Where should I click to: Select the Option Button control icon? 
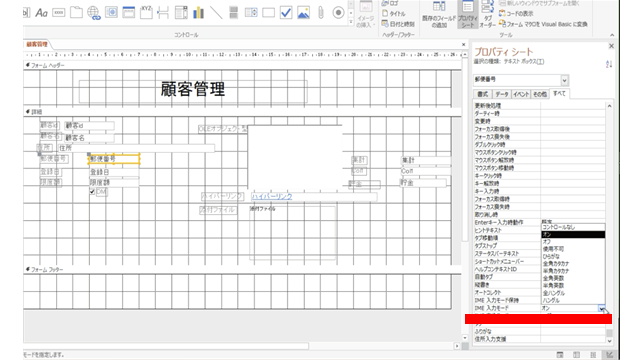click(338, 13)
